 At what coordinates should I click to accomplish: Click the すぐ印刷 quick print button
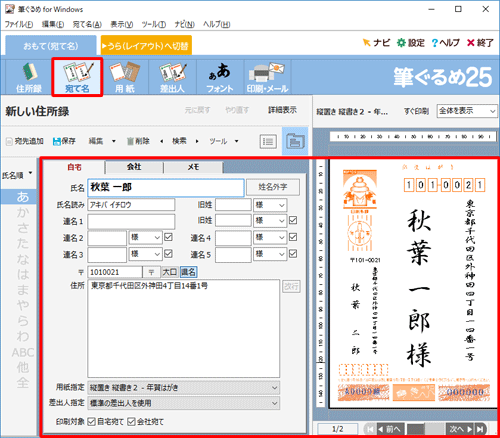(x=416, y=111)
